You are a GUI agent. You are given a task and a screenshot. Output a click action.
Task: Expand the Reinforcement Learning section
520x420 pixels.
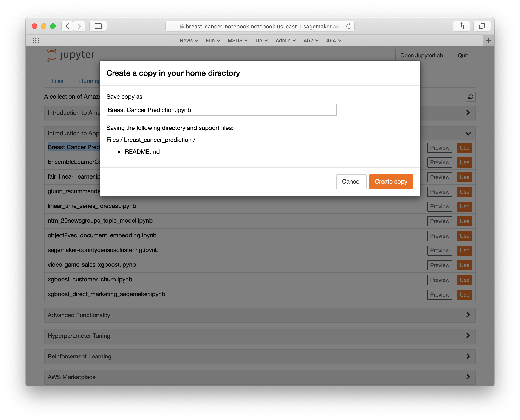pyautogui.click(x=260, y=356)
